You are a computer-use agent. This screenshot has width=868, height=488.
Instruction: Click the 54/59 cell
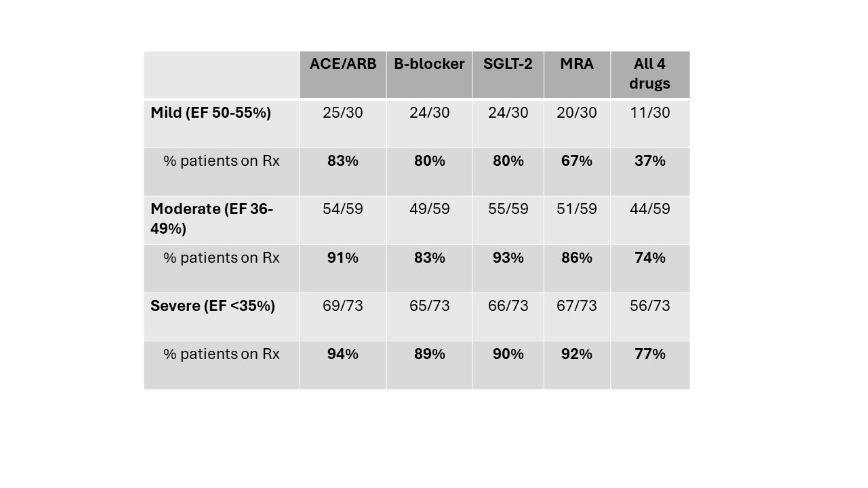[x=343, y=209]
